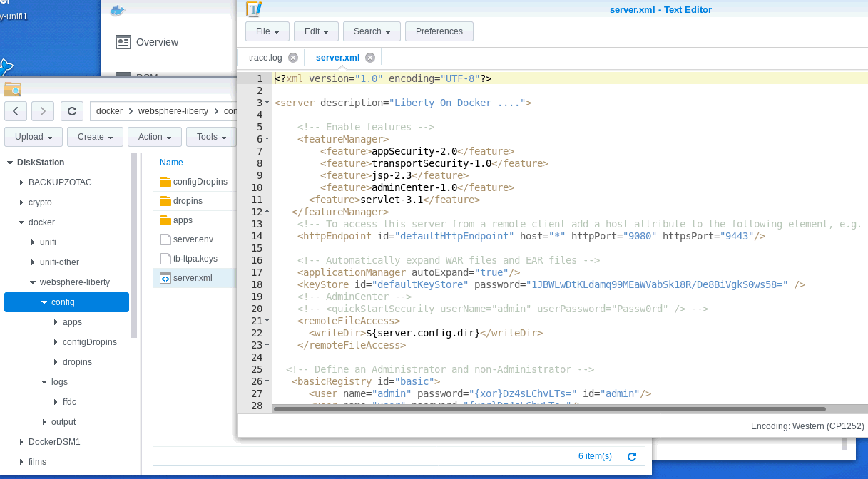Refresh the File Station folder view

pos(71,110)
